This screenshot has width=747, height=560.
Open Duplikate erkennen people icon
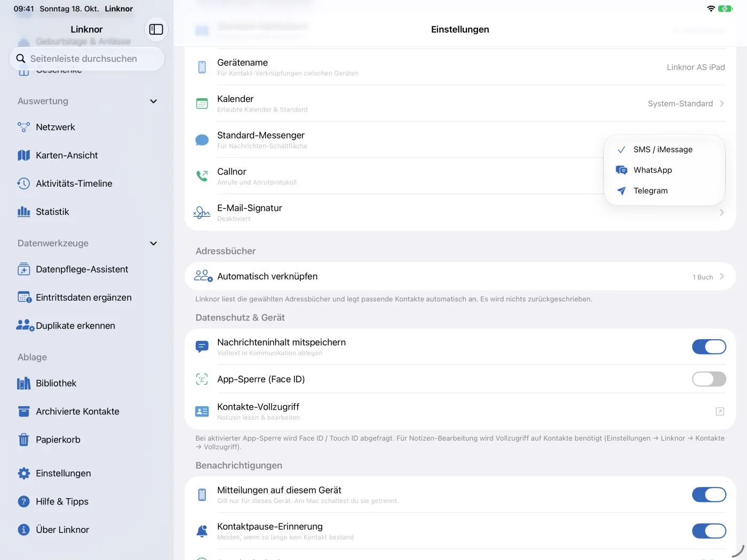pos(25,325)
